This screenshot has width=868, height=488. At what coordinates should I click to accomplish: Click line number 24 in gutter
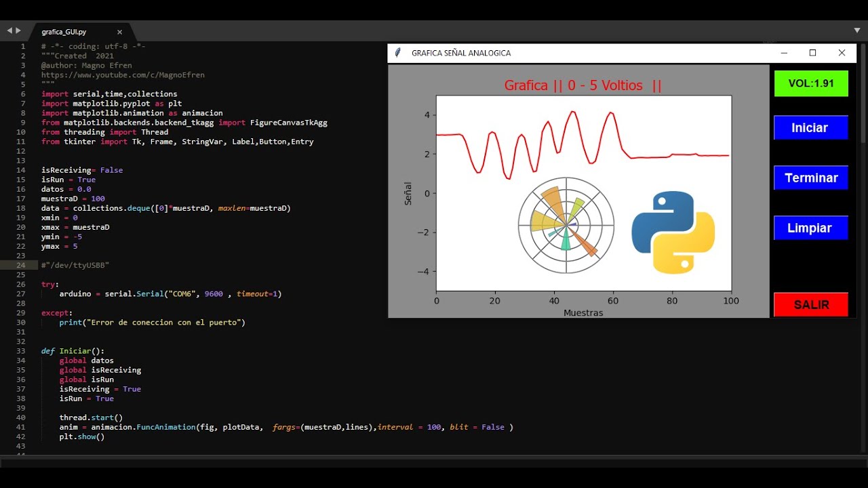[x=21, y=265]
